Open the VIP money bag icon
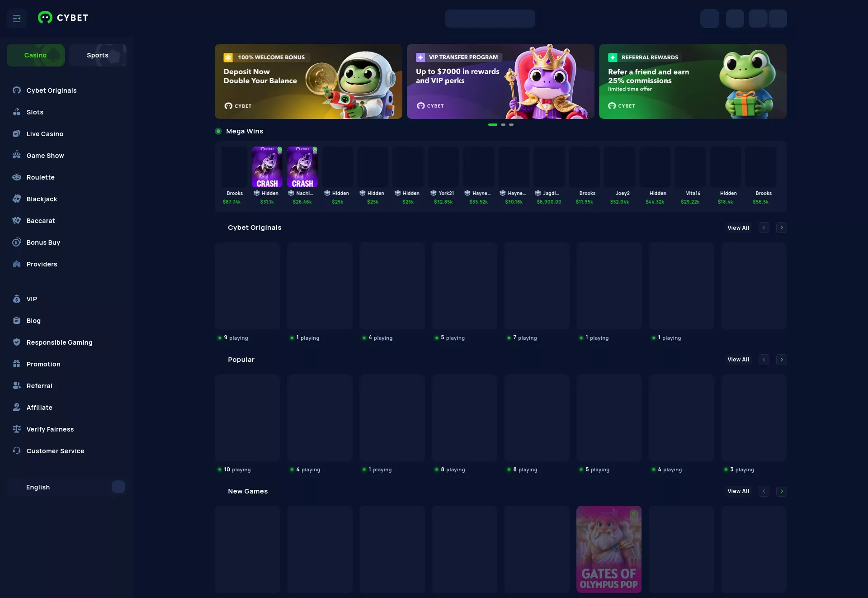This screenshot has height=598, width=868. pos(17,299)
